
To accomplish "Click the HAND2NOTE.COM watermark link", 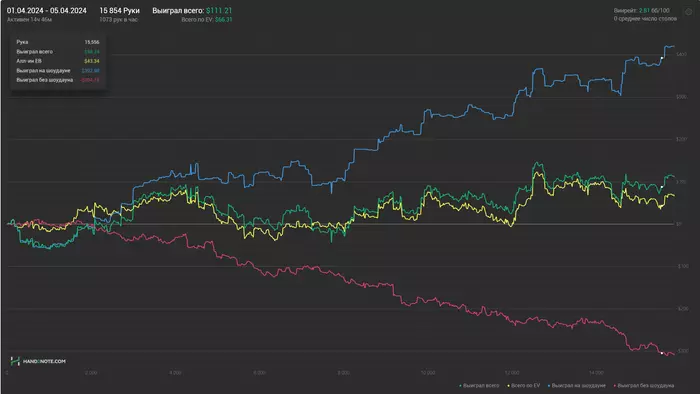I will tap(44, 361).
